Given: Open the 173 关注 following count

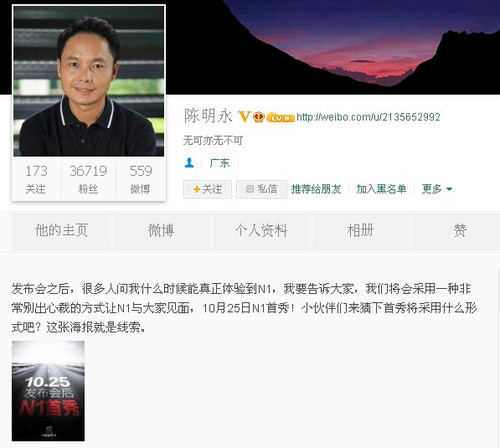Looking at the screenshot, I should (x=36, y=180).
